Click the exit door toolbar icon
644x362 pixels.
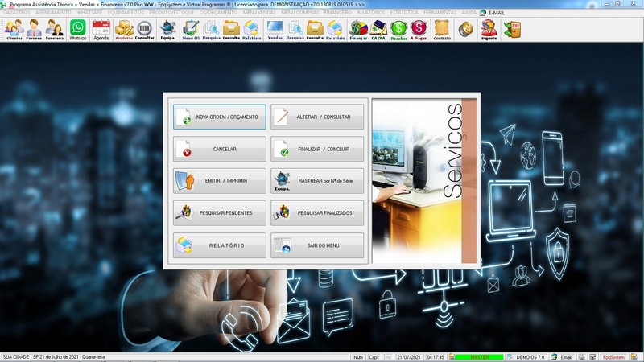[512, 30]
